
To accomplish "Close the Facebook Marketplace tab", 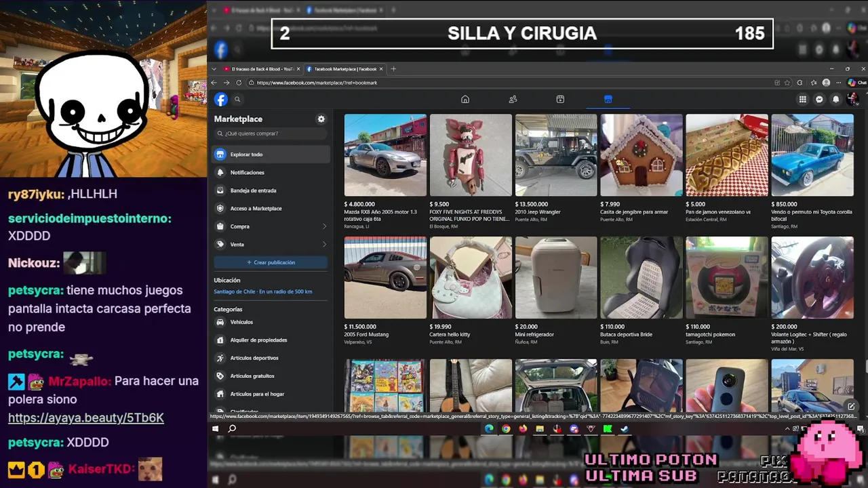I will click(381, 69).
